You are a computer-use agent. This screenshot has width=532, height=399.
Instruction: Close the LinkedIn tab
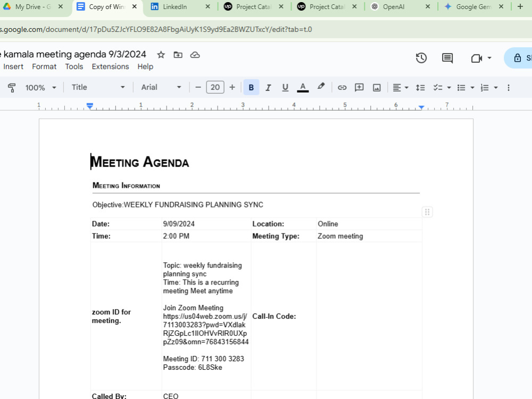(207, 6)
